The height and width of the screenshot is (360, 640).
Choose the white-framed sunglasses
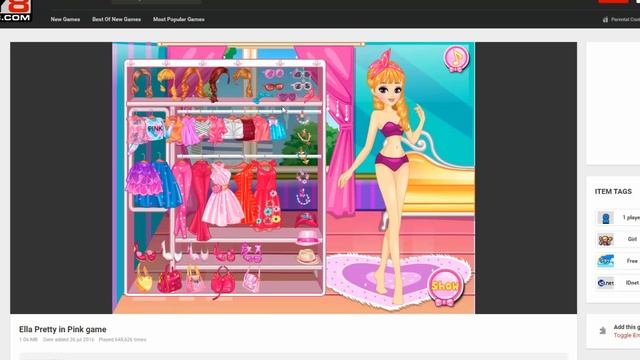tap(301, 86)
